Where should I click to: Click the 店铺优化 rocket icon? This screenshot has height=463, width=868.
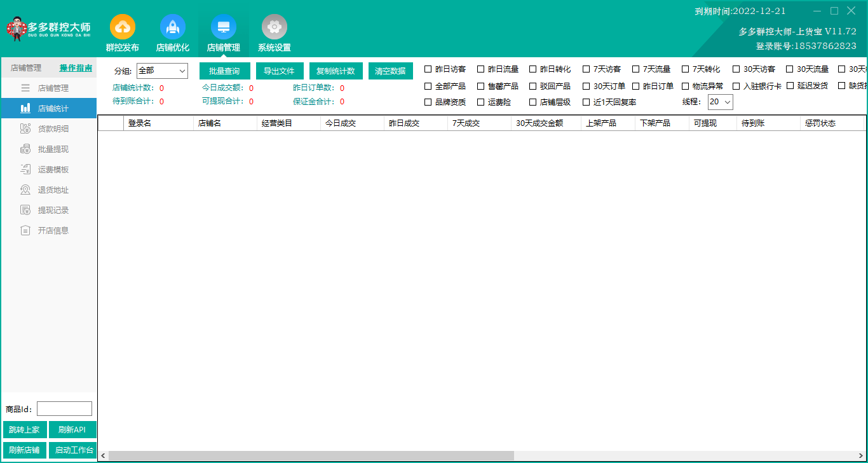pyautogui.click(x=172, y=27)
